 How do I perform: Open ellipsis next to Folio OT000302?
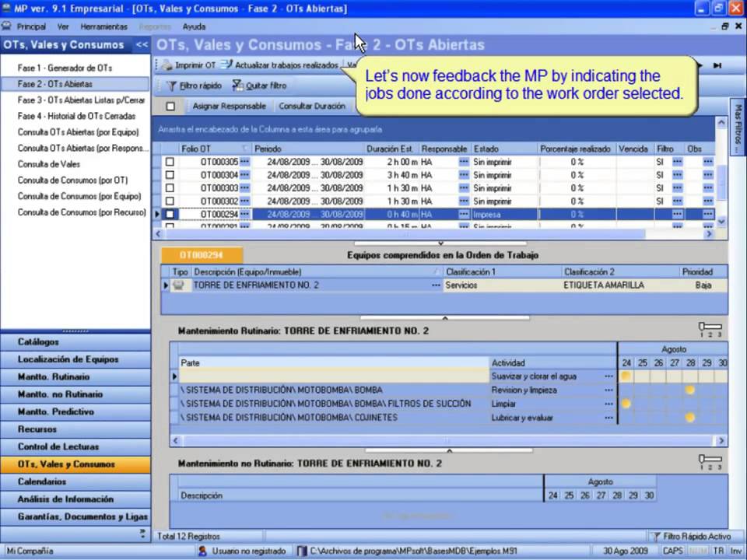[244, 201]
